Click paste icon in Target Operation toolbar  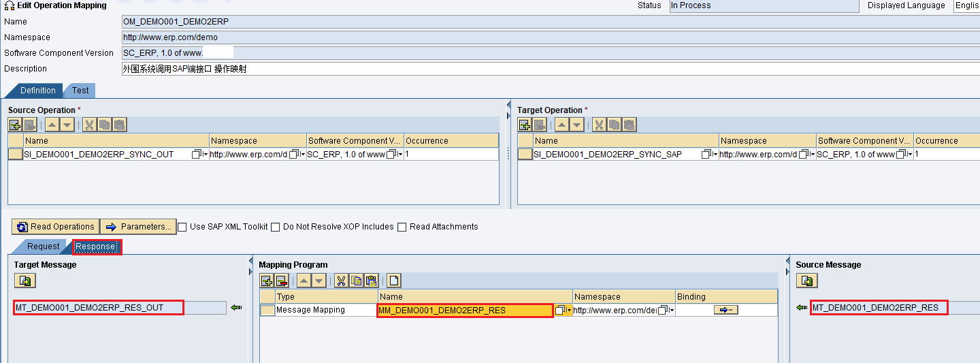point(630,125)
